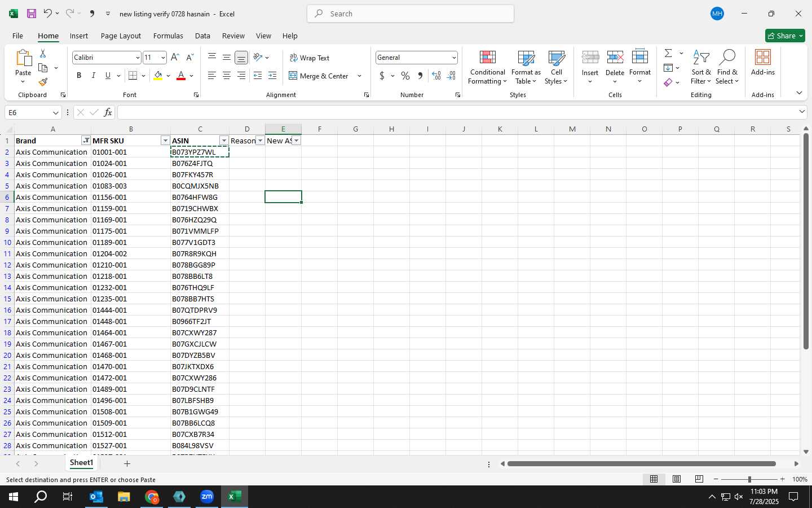Select the Format Painter brush

43,82
